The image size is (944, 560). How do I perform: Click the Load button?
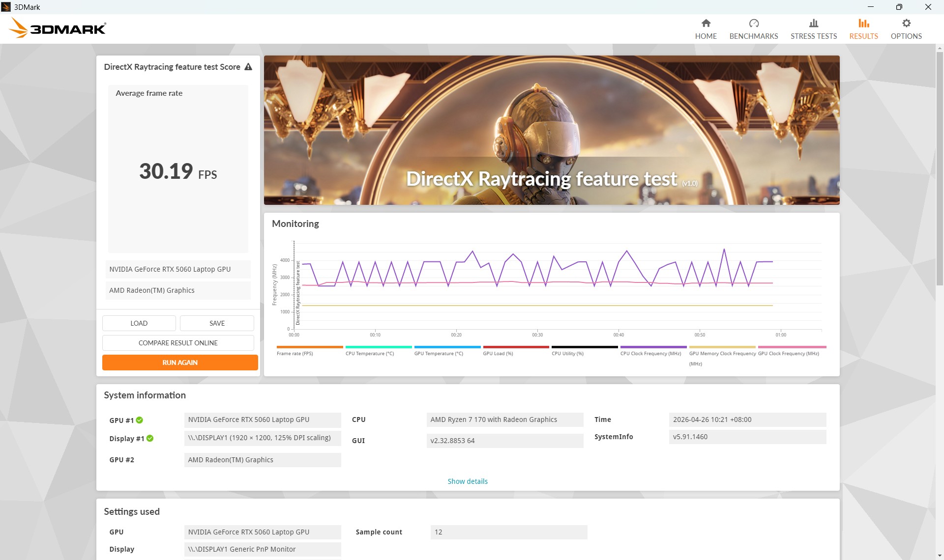(x=139, y=323)
